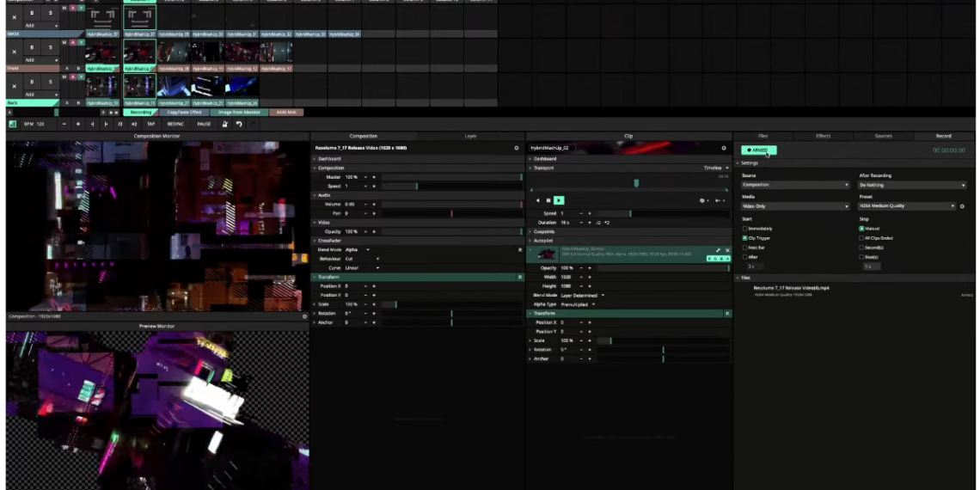Open the Layer tab
The image size is (980, 490).
[x=470, y=136]
